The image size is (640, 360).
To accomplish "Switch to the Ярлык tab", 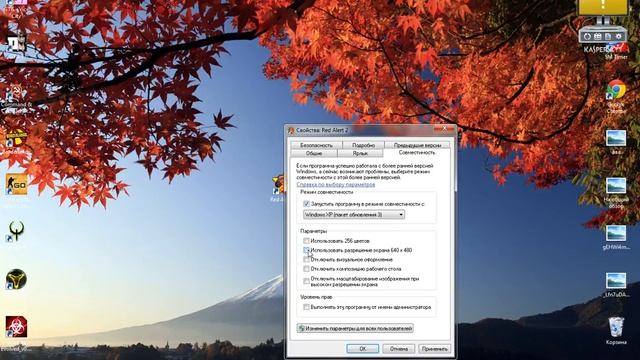I will pos(360,153).
